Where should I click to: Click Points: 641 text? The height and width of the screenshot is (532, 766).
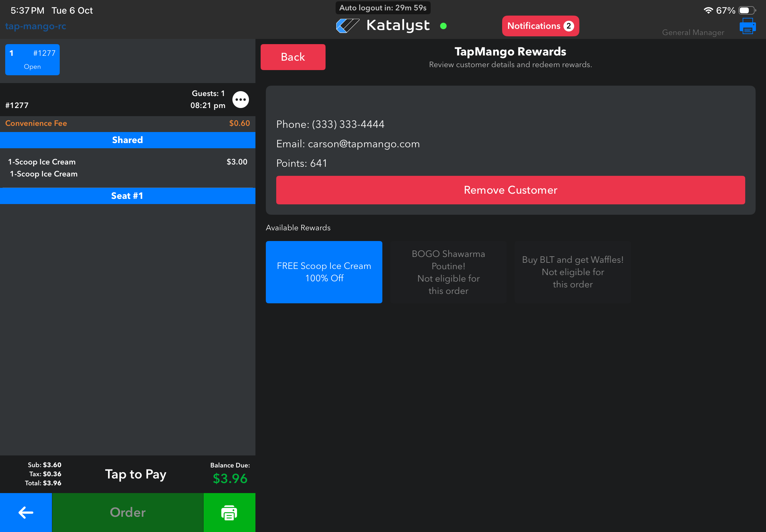(302, 163)
